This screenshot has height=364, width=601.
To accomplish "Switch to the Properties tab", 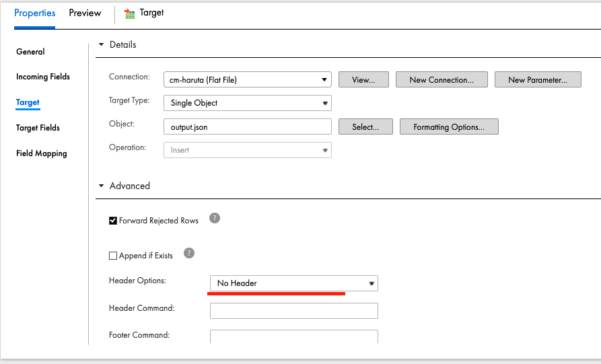I will tap(35, 13).
